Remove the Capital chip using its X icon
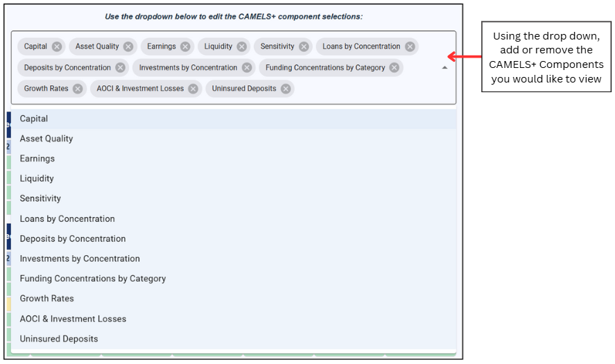Screen dimensions: 615x364 click(x=57, y=46)
